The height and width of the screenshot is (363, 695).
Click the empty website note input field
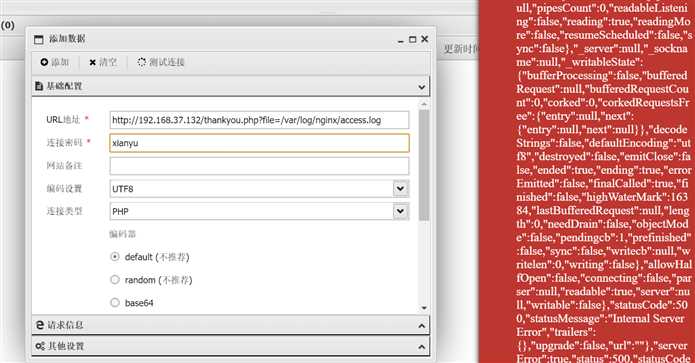coord(259,166)
